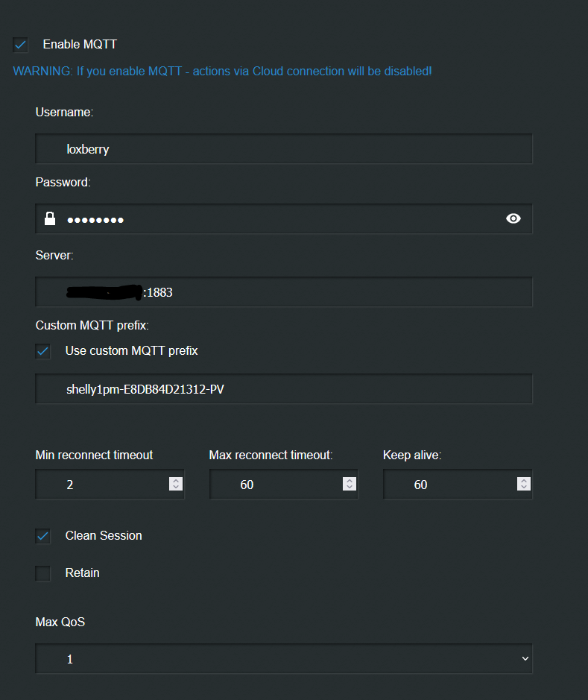Open the Max QoS dropdown

pyautogui.click(x=283, y=659)
